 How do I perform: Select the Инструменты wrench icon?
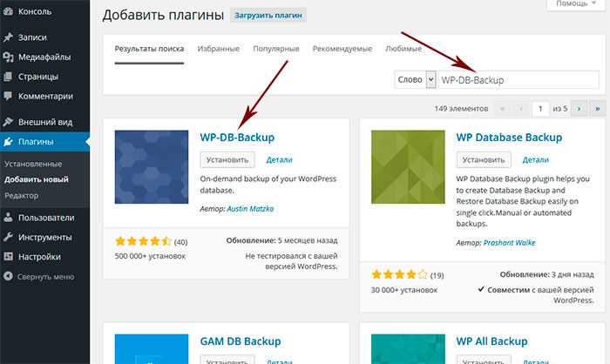(x=8, y=237)
